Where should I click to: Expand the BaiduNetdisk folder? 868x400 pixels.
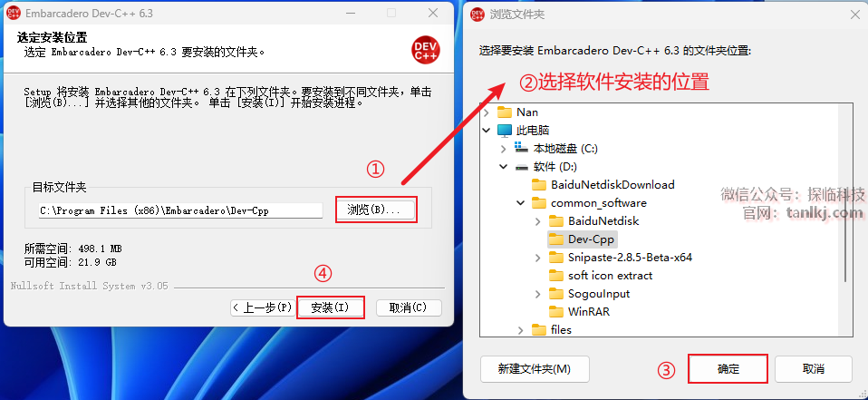[538, 221]
